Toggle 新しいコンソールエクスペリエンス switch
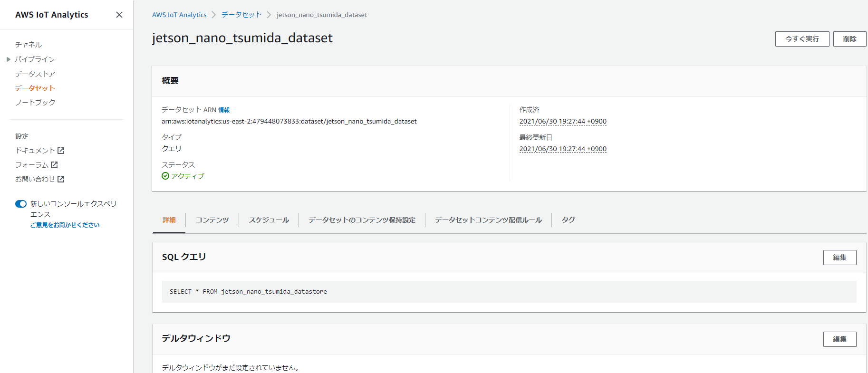Screen dimensions: 868x373 (21, 204)
